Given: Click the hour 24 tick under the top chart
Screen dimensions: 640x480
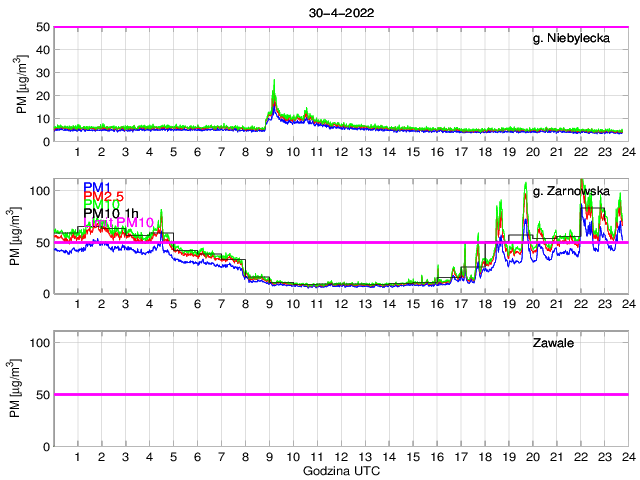Looking at the screenshot, I should click(x=627, y=153).
